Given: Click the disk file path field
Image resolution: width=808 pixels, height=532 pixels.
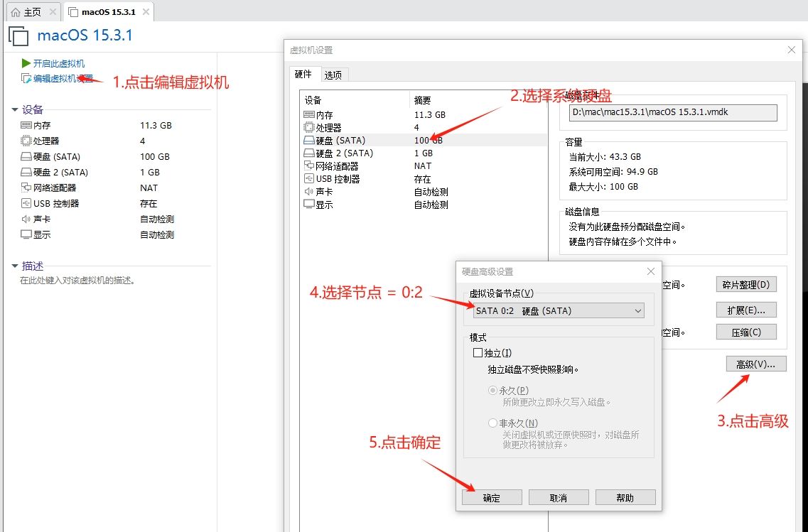Looking at the screenshot, I should tap(673, 113).
